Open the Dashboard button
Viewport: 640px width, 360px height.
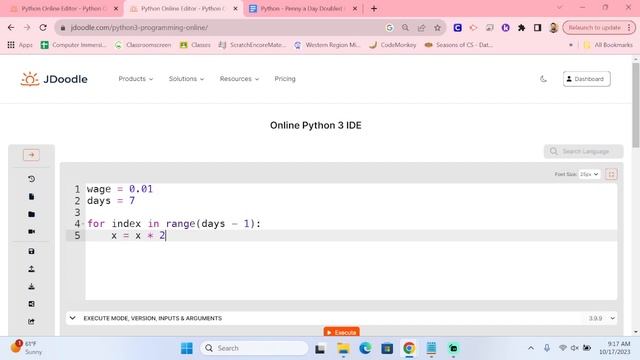587,79
